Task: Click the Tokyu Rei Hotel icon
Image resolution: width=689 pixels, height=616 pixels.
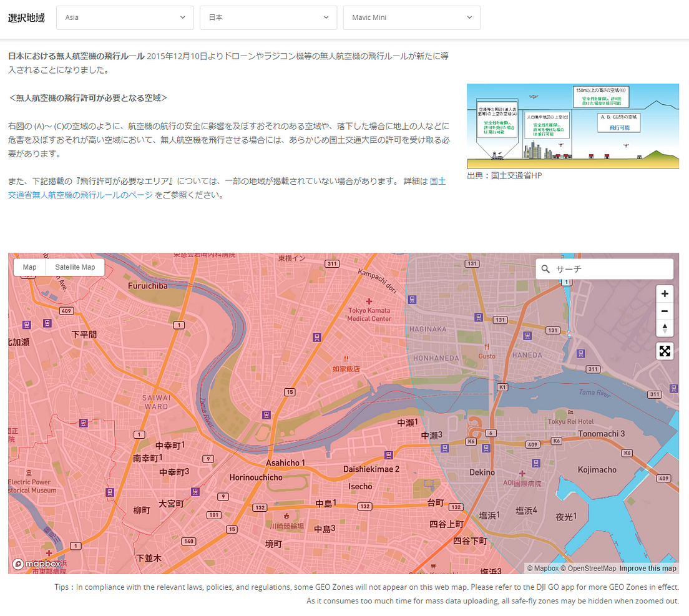Action: click(570, 412)
